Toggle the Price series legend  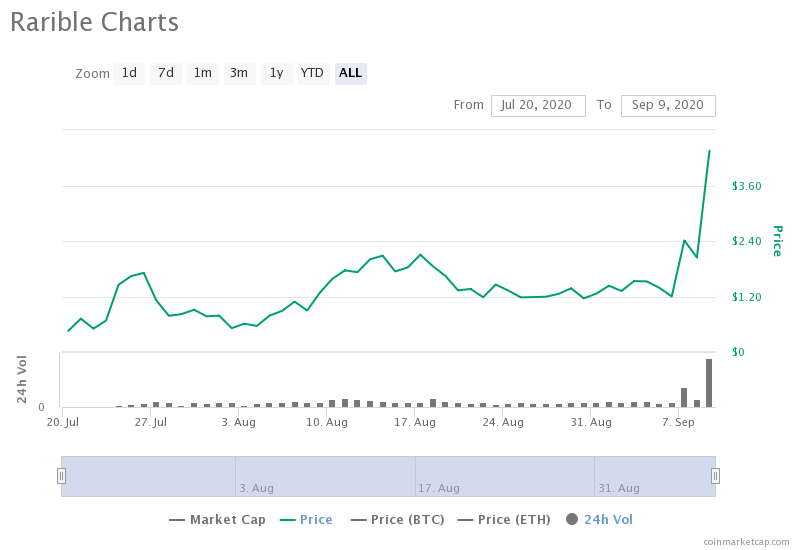[x=307, y=520]
